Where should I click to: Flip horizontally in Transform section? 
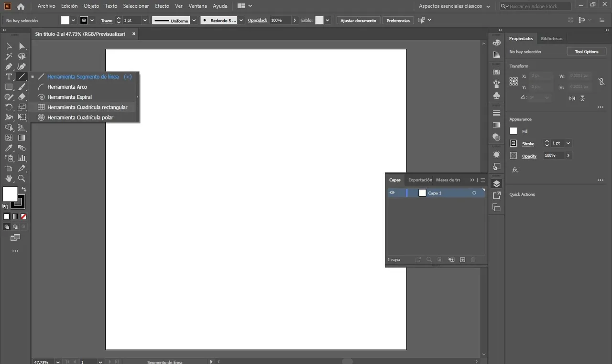pos(572,98)
